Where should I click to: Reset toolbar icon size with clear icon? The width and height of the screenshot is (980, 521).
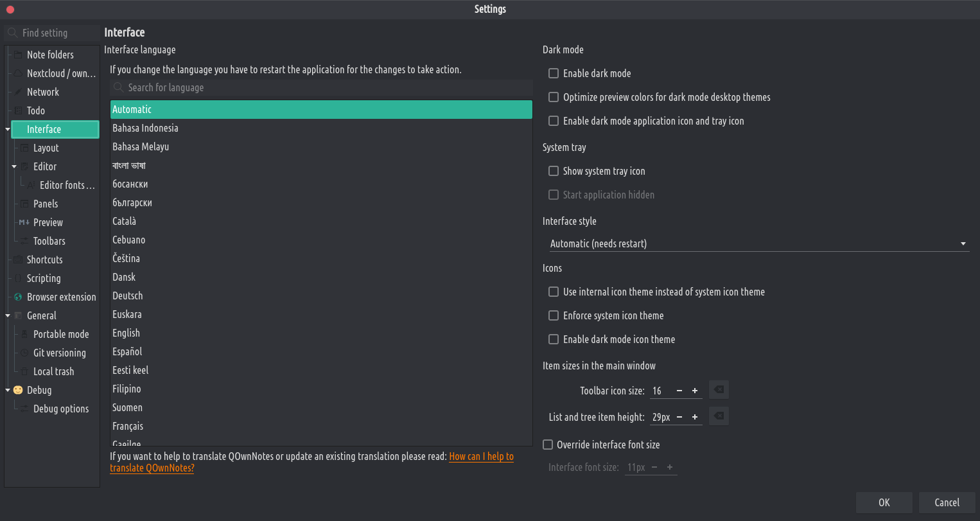click(719, 390)
